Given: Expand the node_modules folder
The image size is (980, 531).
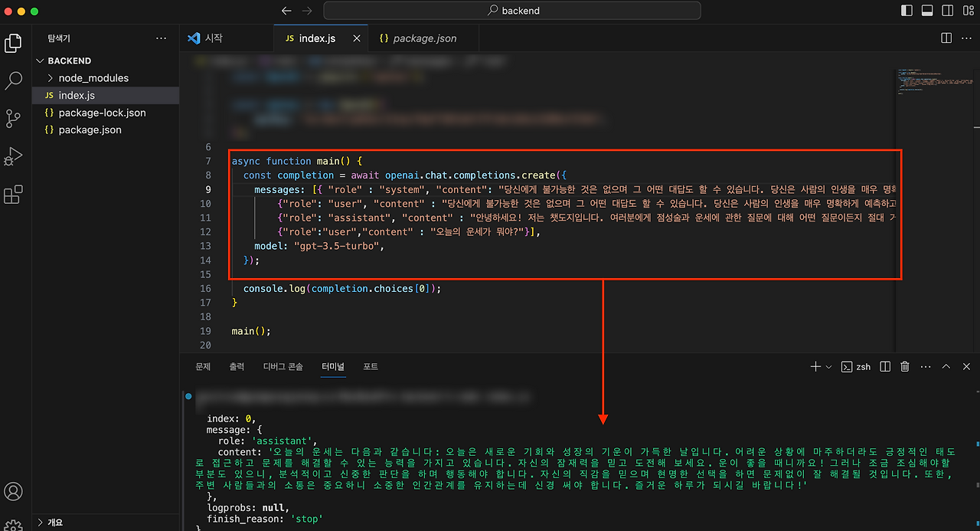Looking at the screenshot, I should (x=106, y=78).
